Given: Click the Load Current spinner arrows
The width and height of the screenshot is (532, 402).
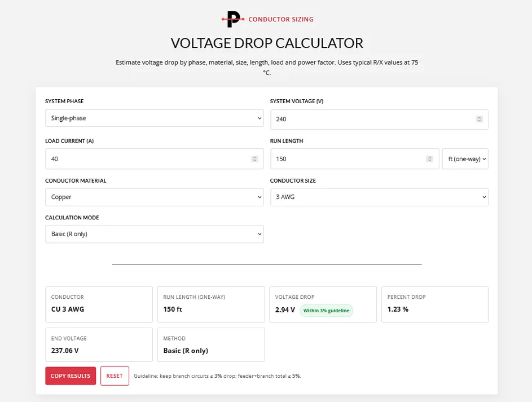Looking at the screenshot, I should (x=254, y=158).
